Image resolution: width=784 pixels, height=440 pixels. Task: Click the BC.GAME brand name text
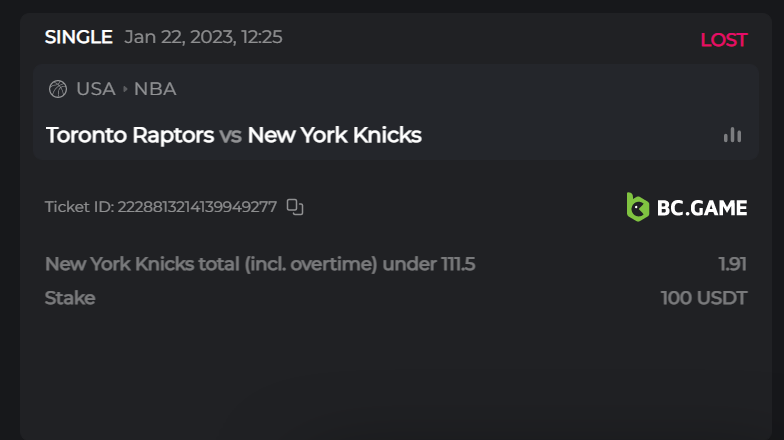coord(701,208)
